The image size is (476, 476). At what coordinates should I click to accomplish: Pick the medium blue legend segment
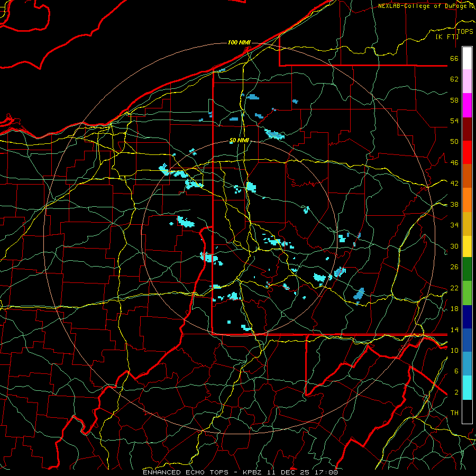click(x=467, y=340)
